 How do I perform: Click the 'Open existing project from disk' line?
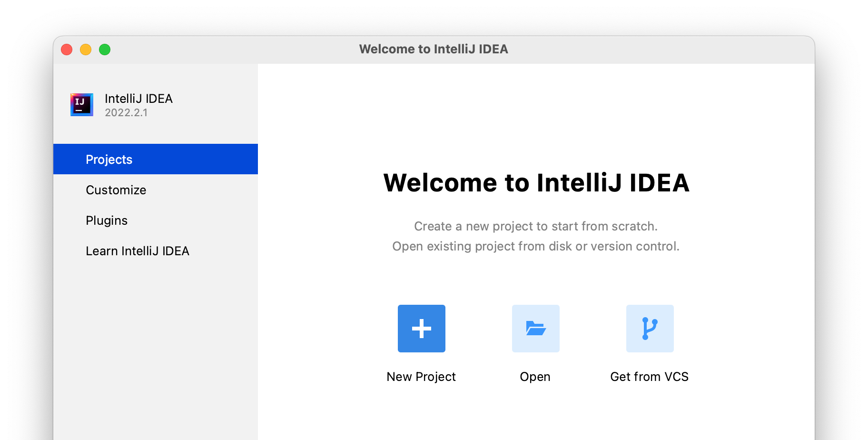[536, 246]
